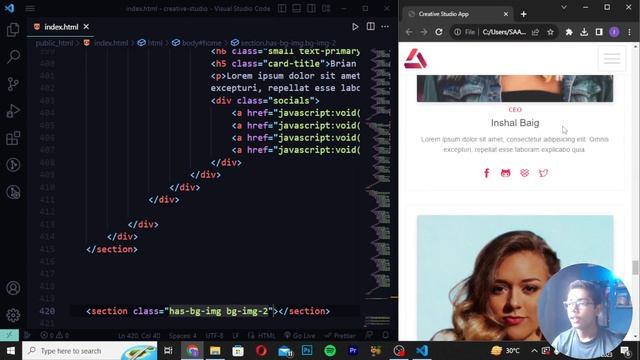
Task: Open Chrome extensions puzzle icon
Action: point(569,32)
